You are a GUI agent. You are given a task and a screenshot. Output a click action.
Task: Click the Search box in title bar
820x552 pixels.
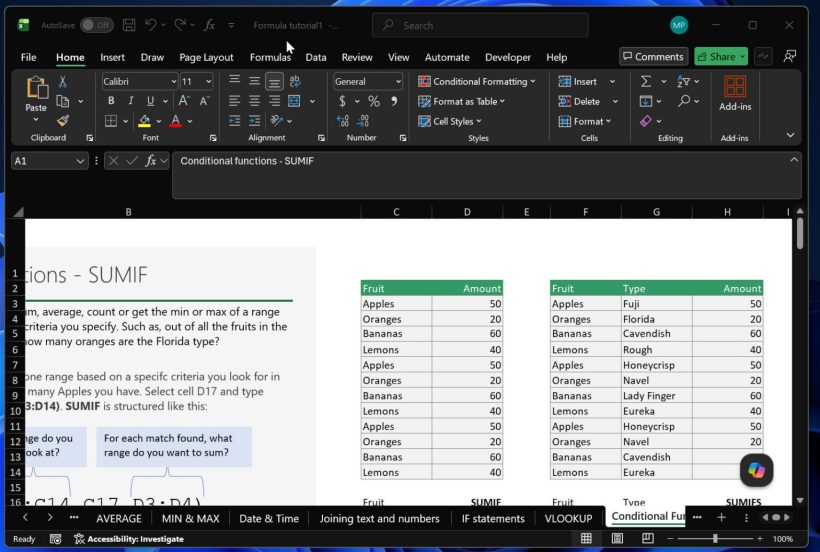point(480,25)
